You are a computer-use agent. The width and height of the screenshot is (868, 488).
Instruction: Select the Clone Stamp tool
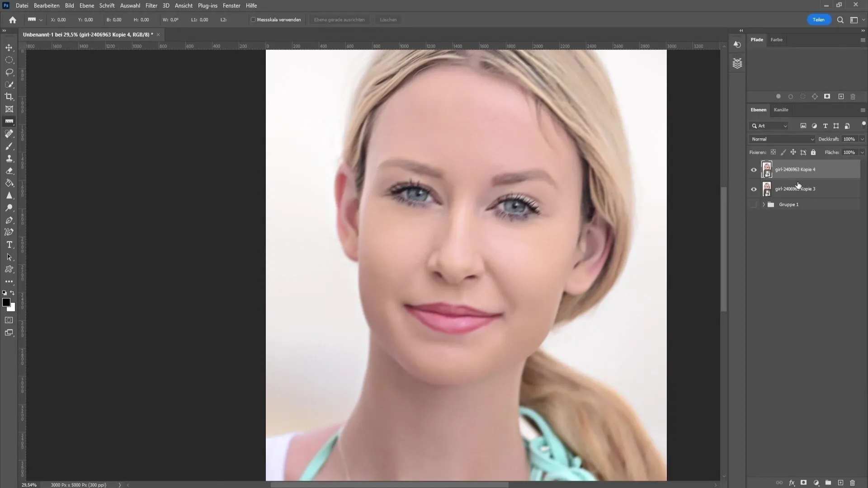(x=9, y=159)
